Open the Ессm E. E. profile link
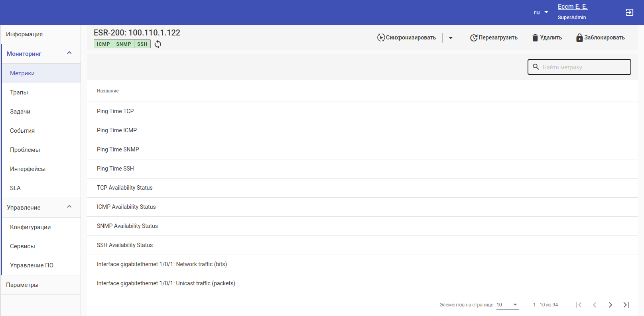This screenshot has height=316, width=644. coord(572,7)
